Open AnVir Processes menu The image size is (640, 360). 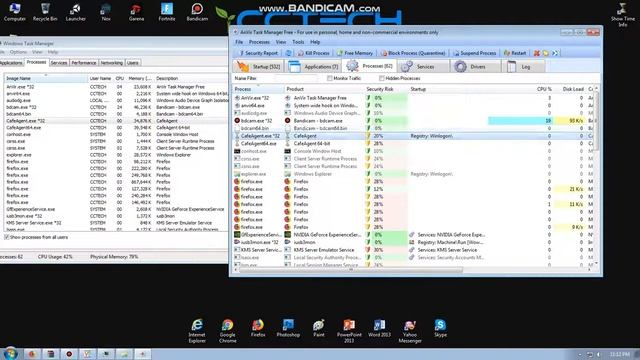[259, 42]
